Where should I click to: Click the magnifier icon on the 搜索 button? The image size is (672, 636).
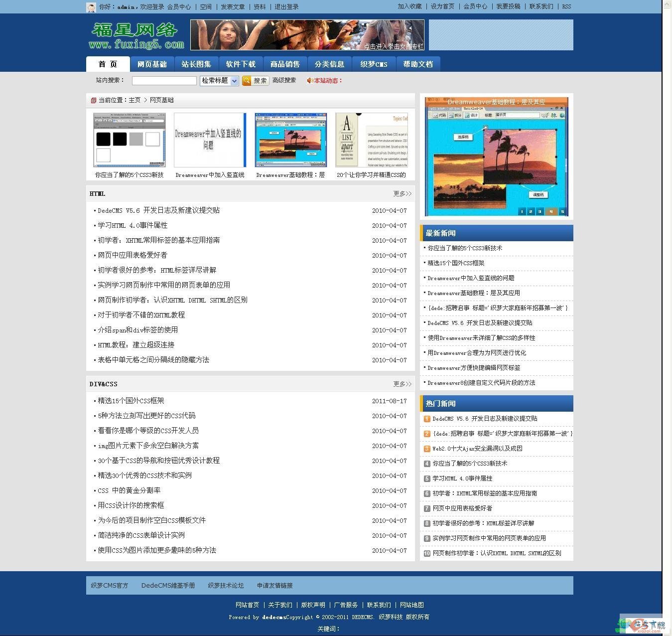247,80
